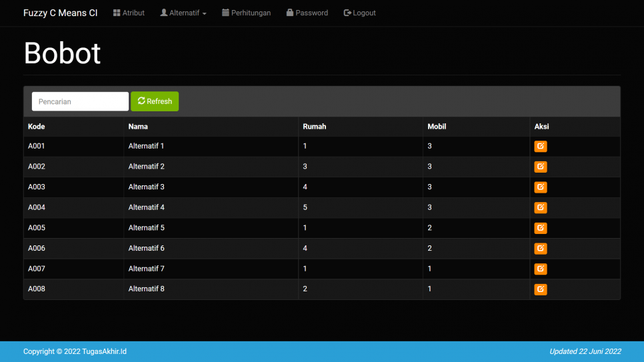Click Copyright © 2022 TugasAkhir.Id footer text
Screen dimensions: 644x362
(x=75, y=351)
